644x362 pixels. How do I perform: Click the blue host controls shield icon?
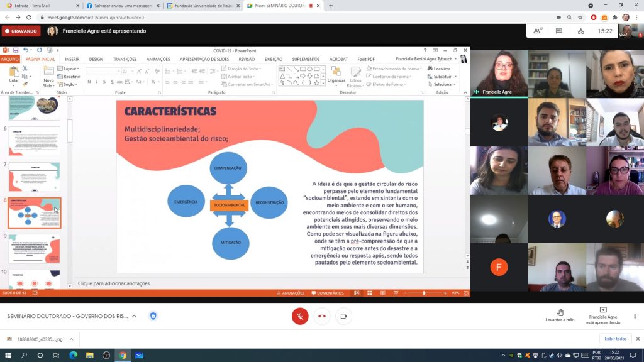pos(153,316)
